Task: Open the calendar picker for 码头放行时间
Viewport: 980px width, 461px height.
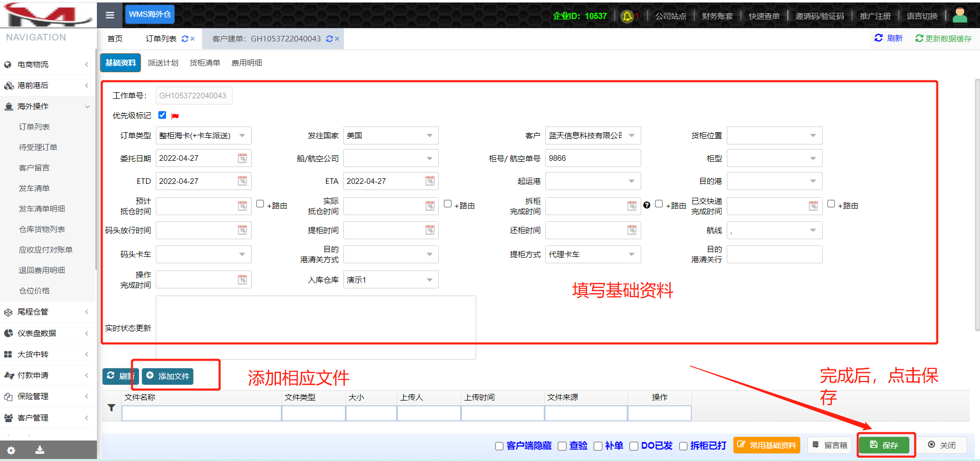Action: [x=242, y=230]
